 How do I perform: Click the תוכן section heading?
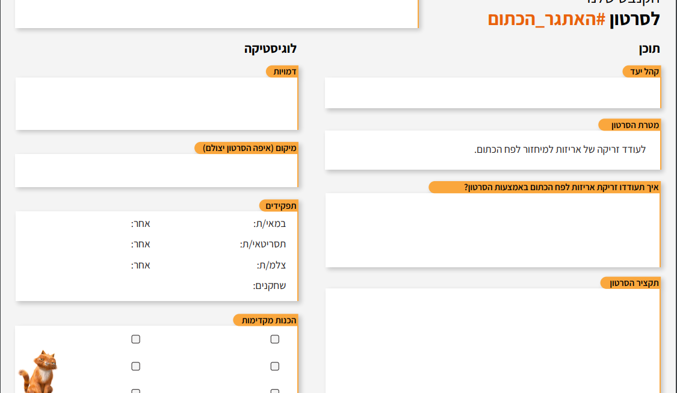(649, 49)
